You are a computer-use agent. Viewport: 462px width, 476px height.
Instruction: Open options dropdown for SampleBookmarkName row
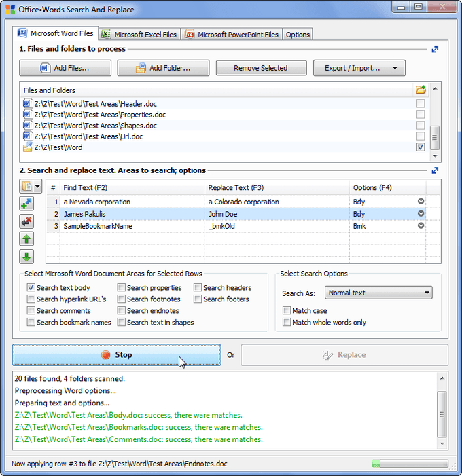(x=421, y=225)
